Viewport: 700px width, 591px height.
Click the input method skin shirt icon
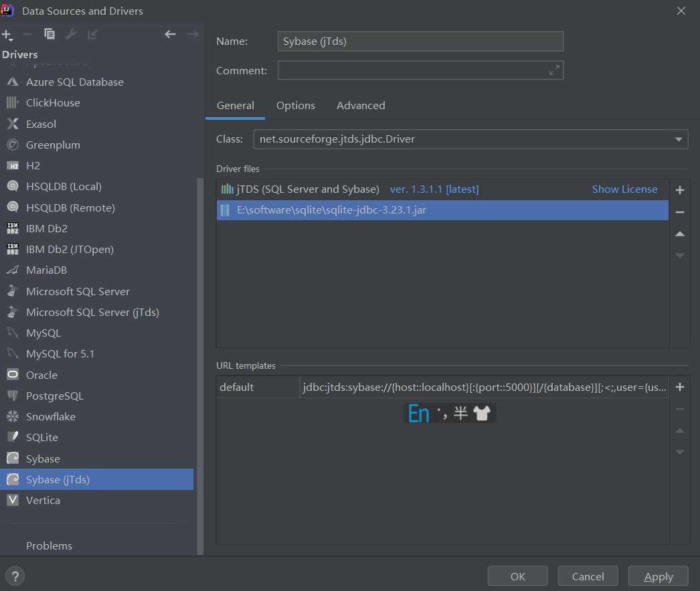(x=482, y=413)
